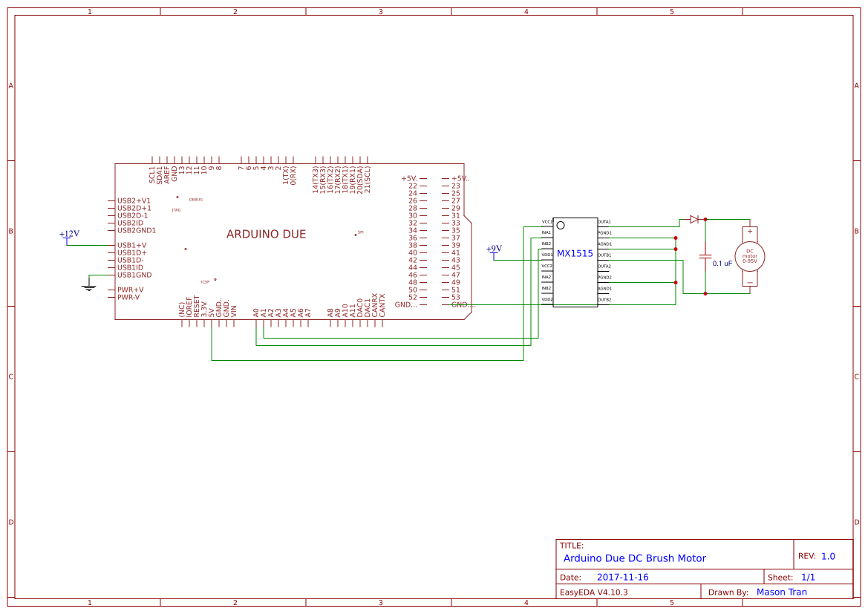868x614 pixels.
Task: Click the DC motor symbol
Action: [749, 256]
